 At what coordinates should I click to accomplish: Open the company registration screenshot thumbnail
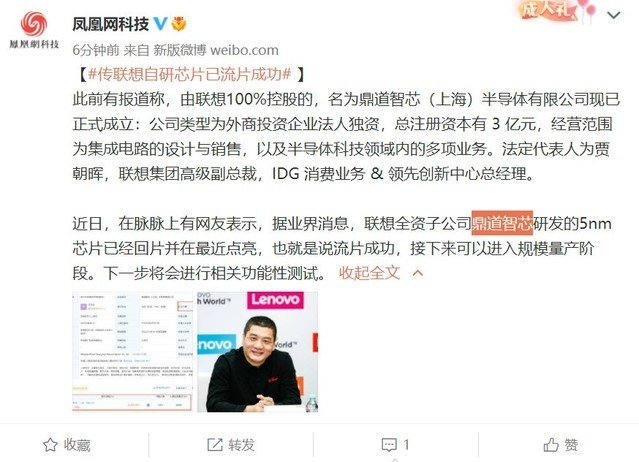point(132,352)
